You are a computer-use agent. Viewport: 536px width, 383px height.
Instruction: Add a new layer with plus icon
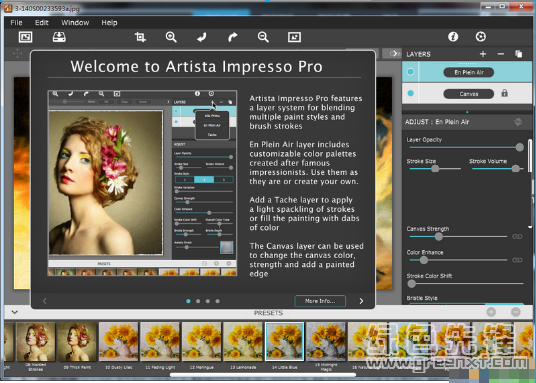[x=483, y=54]
